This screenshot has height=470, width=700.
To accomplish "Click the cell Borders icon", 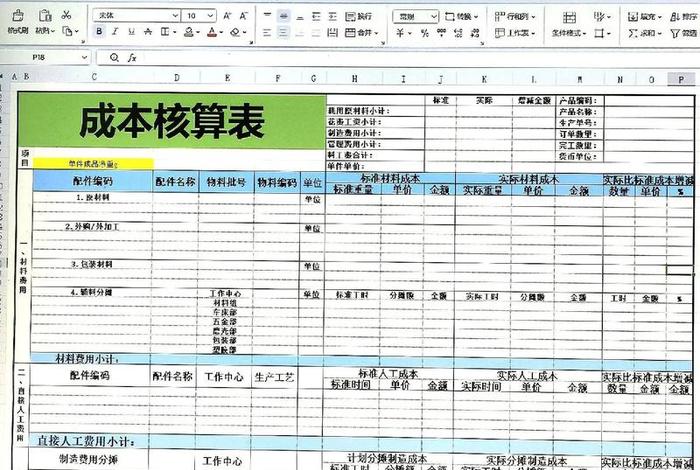I will (165, 32).
